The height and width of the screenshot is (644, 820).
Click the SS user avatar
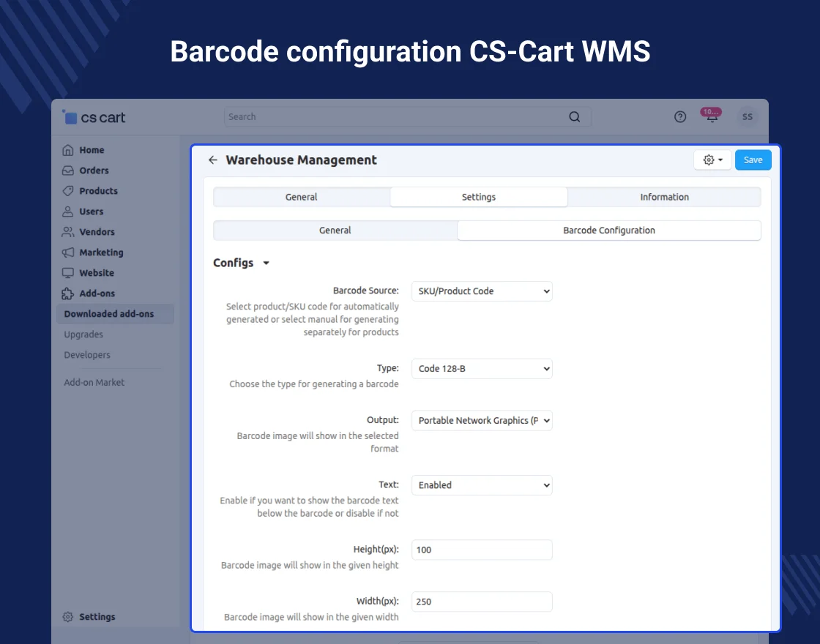[x=747, y=117]
